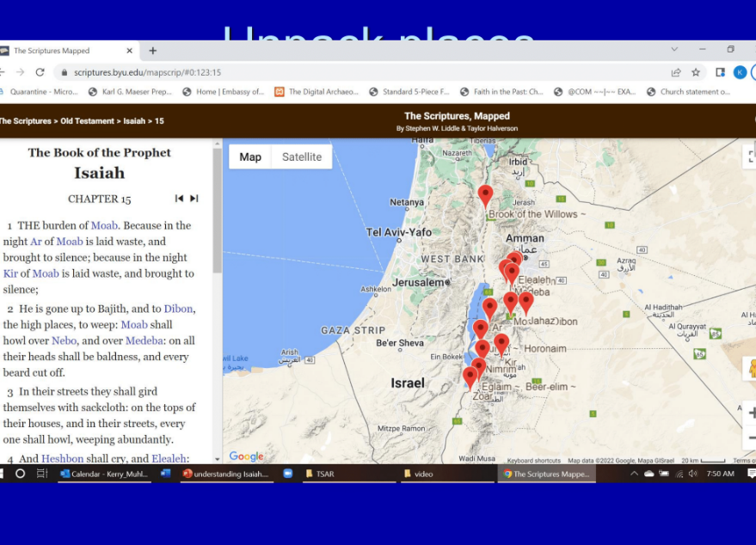
Task: Click the Share this page icon
Action: [x=676, y=72]
